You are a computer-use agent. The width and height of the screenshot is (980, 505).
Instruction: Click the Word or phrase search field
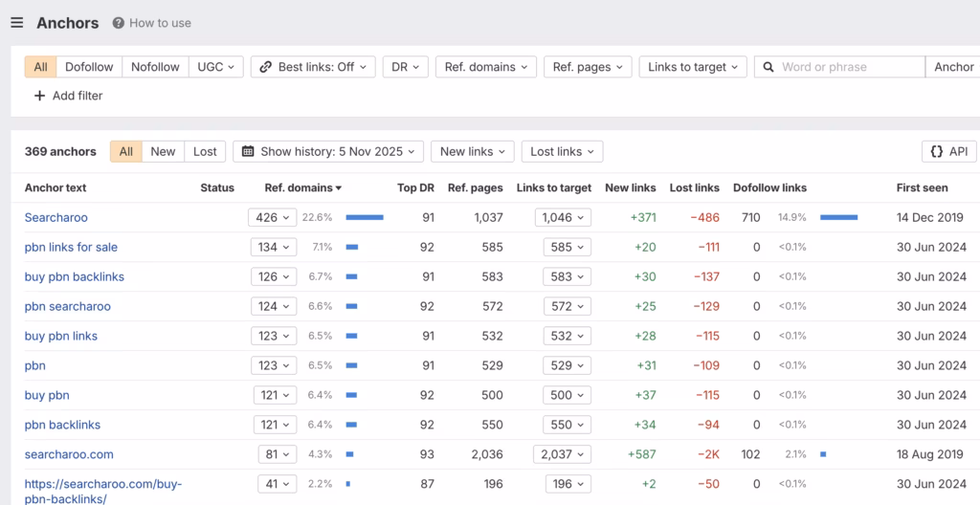click(839, 67)
